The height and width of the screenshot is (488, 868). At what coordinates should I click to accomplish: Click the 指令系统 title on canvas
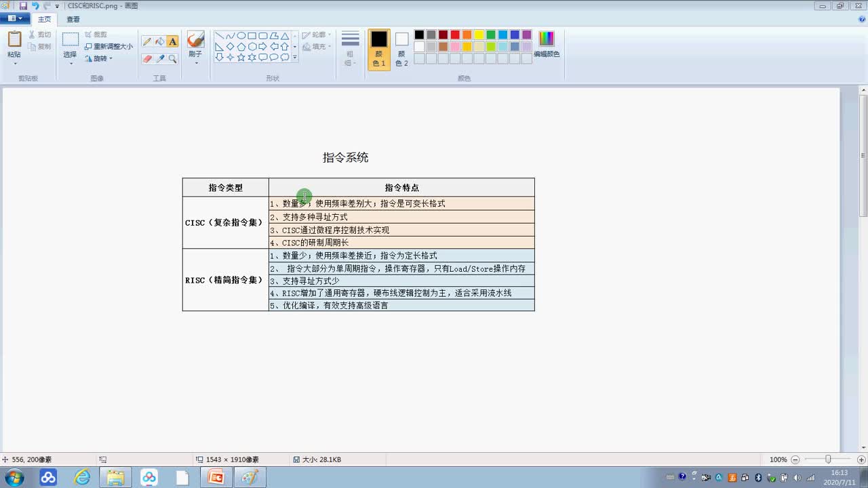[x=345, y=157]
